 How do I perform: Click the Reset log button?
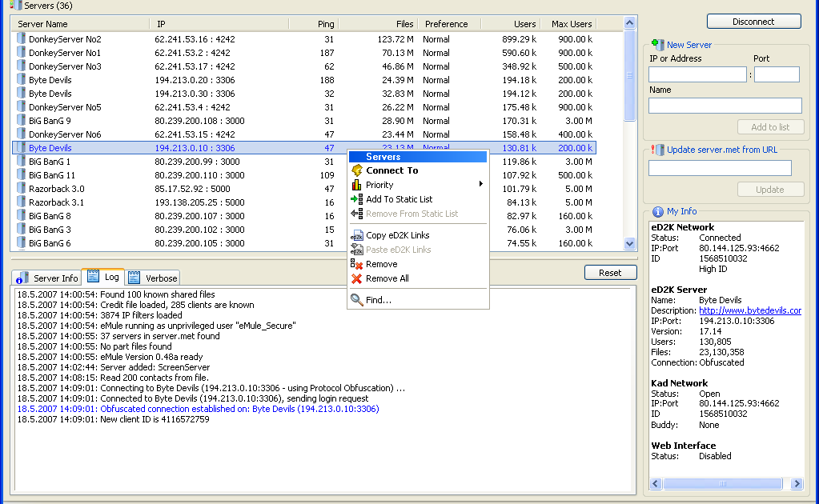point(610,272)
